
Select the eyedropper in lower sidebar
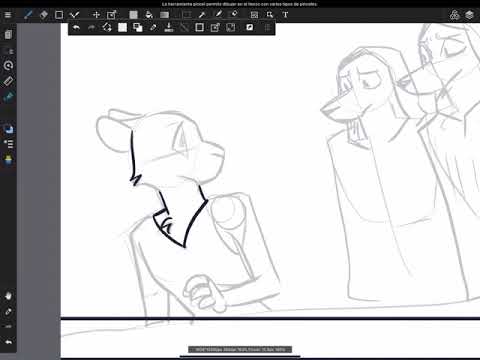(x=8, y=312)
